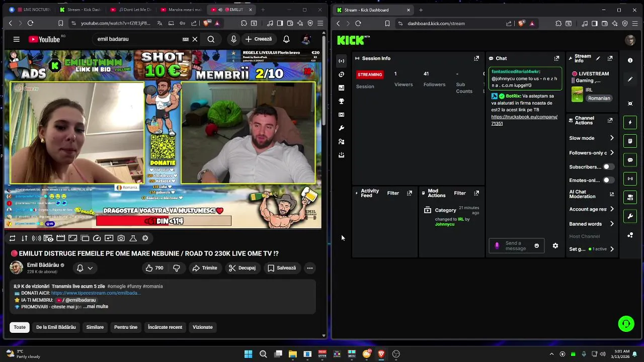Viewport: 644px width, 362px height.
Task: Pop out the Session Info panel
Action: 476,58
